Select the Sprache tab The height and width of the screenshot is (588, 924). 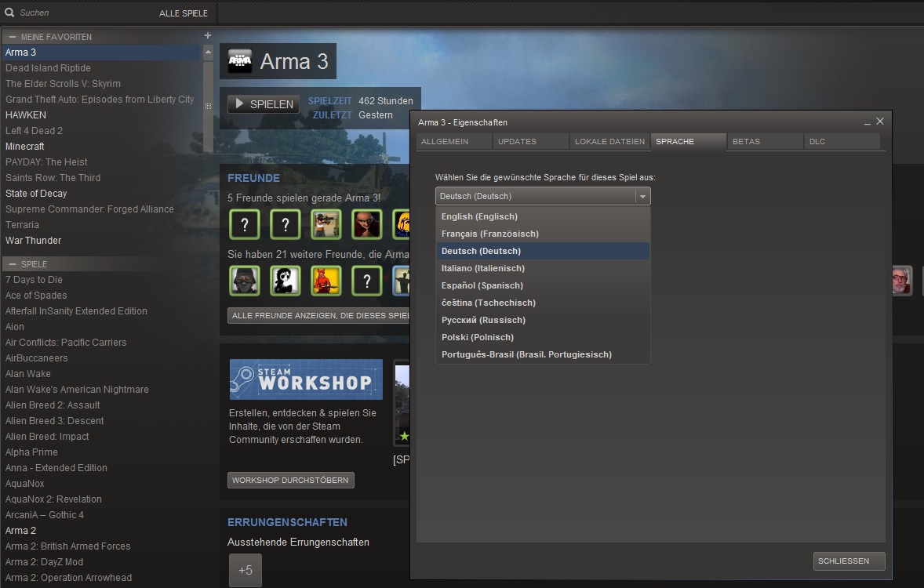688,141
